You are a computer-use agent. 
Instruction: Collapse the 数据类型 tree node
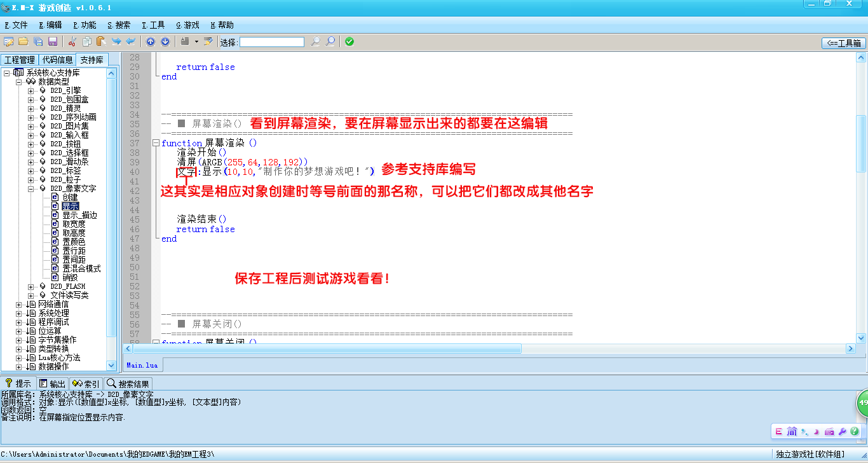tap(18, 81)
